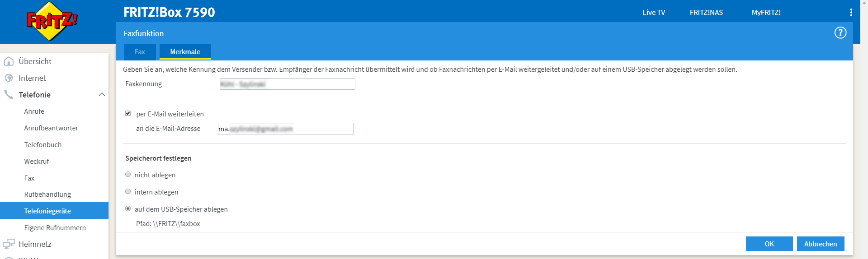Click the Pfad: \\FRITZ\\faxbox text
Viewport: 868px width, 259px height.
168,224
